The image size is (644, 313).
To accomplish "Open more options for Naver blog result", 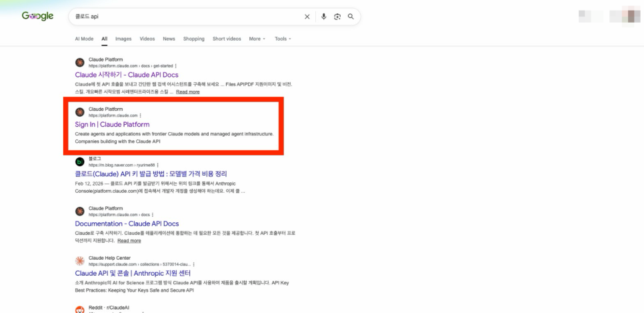I will [x=157, y=165].
